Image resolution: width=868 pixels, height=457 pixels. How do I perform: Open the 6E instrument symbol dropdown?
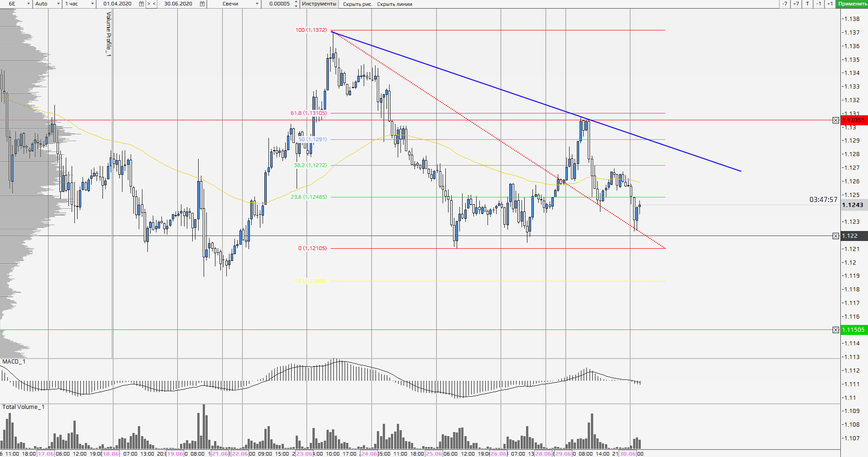pos(28,4)
